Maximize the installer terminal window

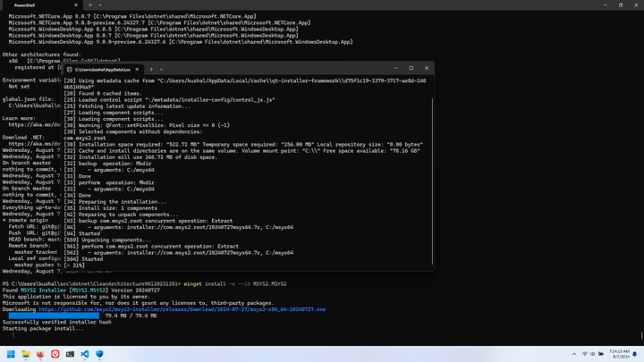[x=411, y=68]
